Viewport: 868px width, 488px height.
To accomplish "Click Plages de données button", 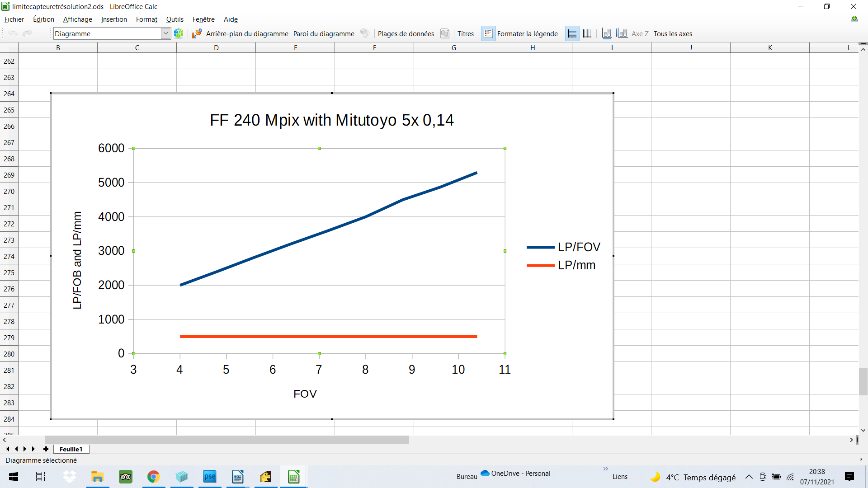I will coord(406,33).
